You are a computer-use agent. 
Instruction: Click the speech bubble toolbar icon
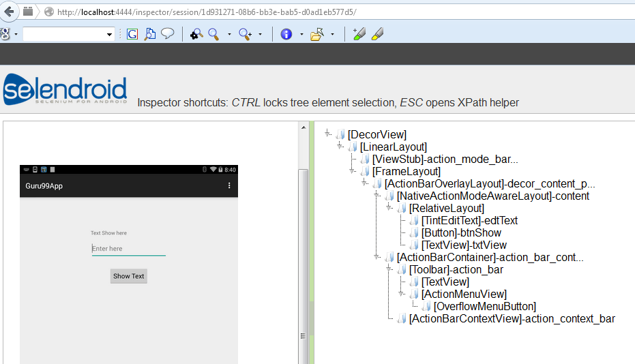tap(167, 34)
